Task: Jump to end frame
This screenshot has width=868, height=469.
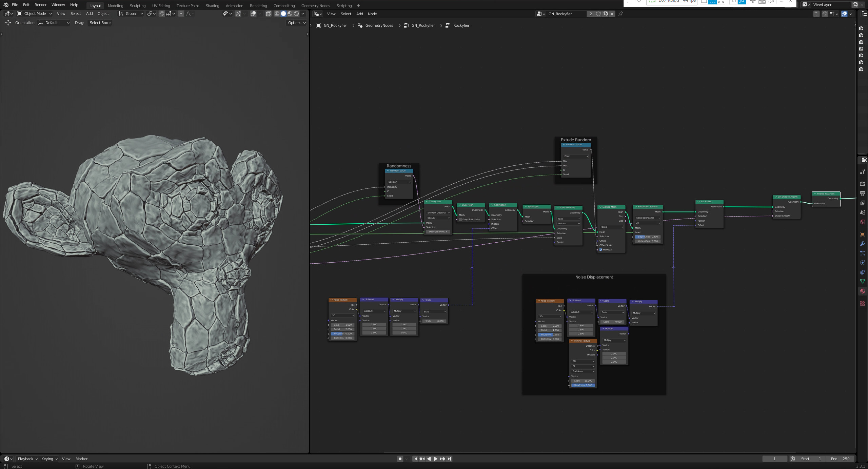Action: [x=449, y=459]
